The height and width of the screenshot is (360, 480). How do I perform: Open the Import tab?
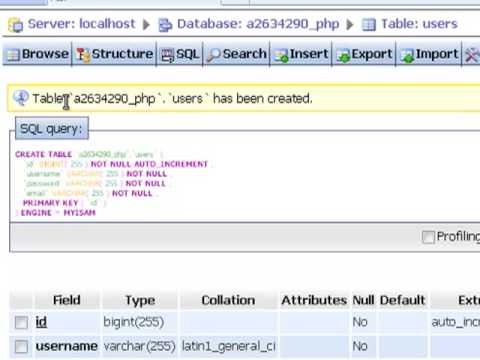429,54
